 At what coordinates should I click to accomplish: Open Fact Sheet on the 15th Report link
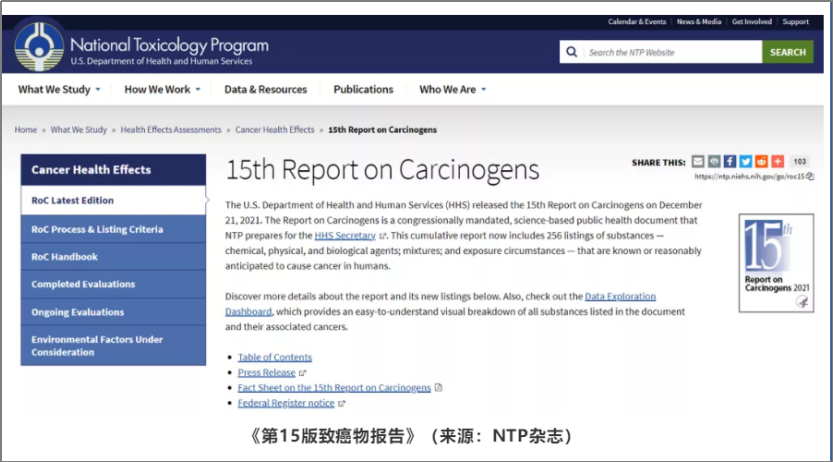tap(334, 388)
